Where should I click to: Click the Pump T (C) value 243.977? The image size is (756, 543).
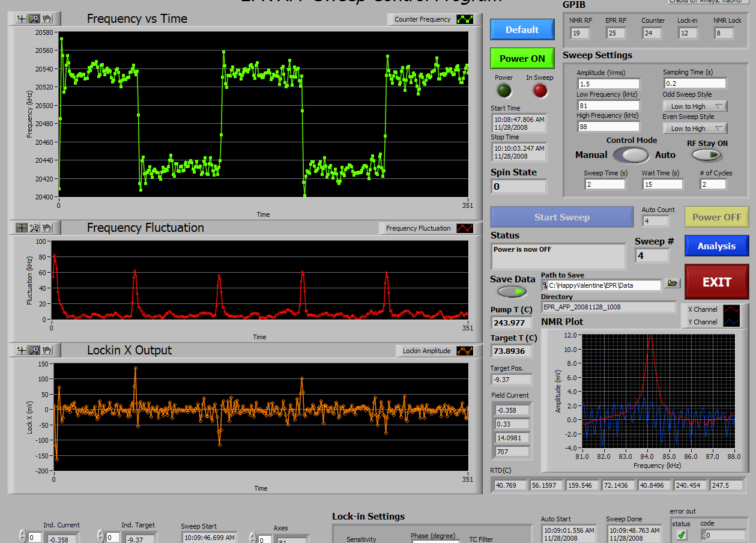coord(512,323)
